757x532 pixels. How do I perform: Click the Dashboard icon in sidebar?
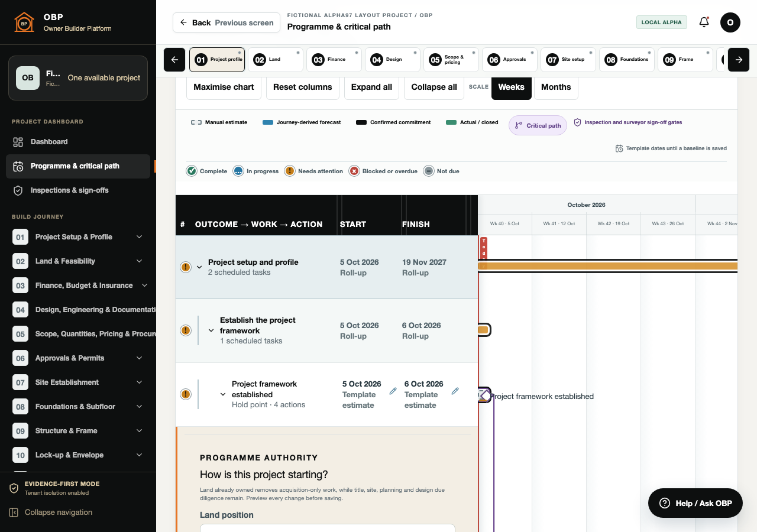18,142
